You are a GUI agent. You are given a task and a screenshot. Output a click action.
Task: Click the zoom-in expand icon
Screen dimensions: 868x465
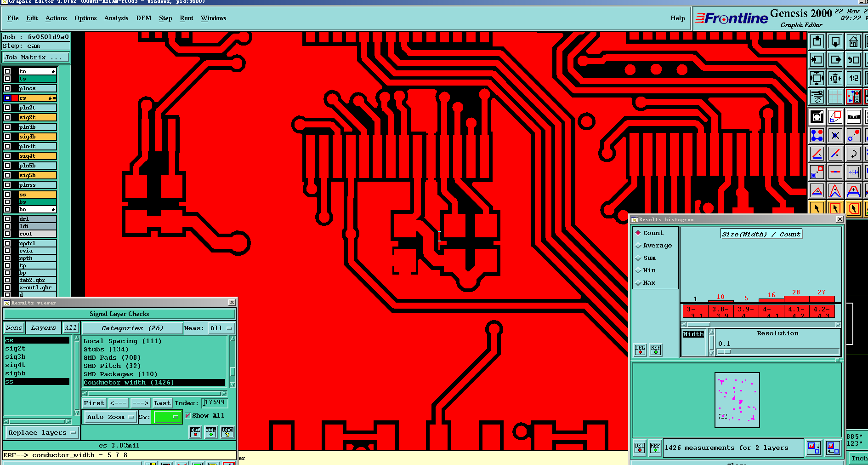coord(817,78)
